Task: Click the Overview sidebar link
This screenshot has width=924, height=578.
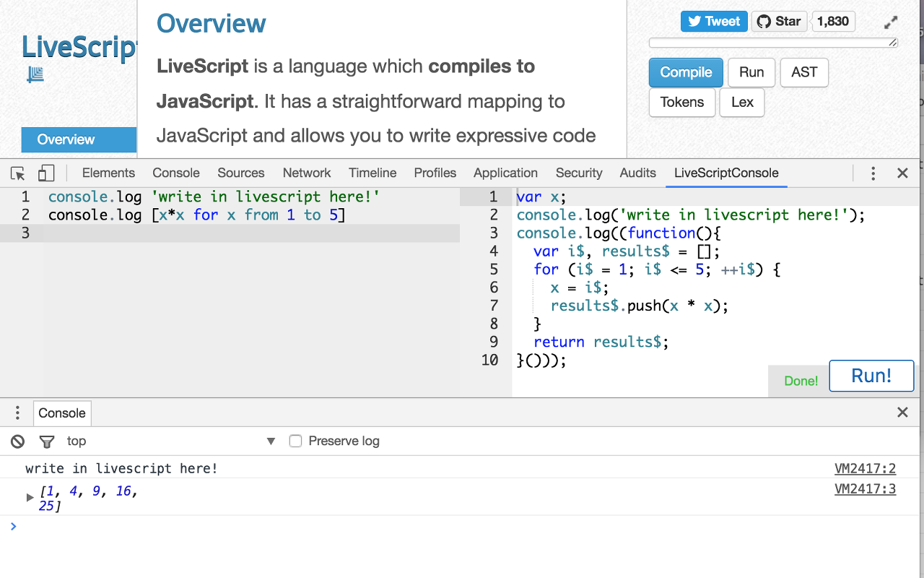Action: coord(79,139)
